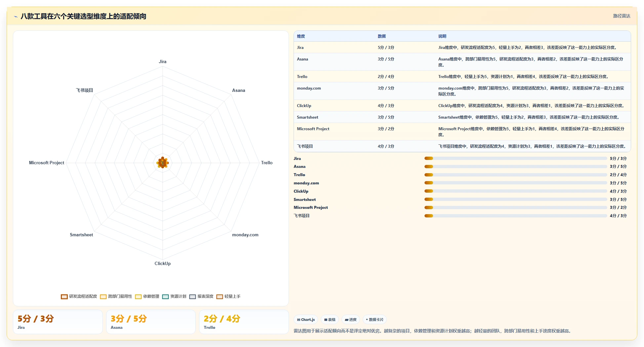Click the Asana progress bar

(516, 167)
